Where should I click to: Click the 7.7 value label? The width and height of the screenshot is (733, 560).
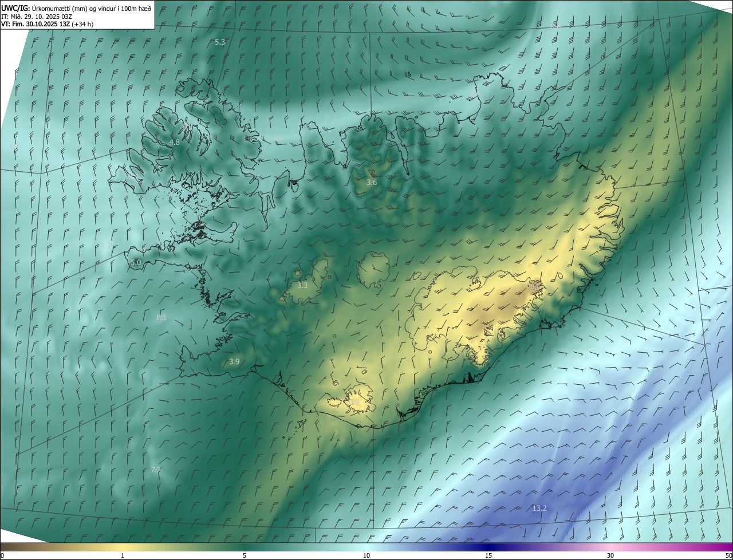156,470
